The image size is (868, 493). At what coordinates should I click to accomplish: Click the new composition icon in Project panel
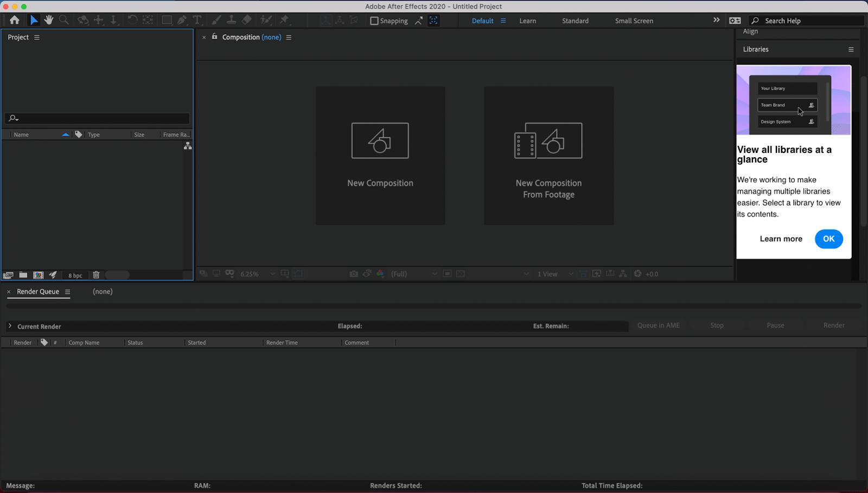tap(39, 275)
